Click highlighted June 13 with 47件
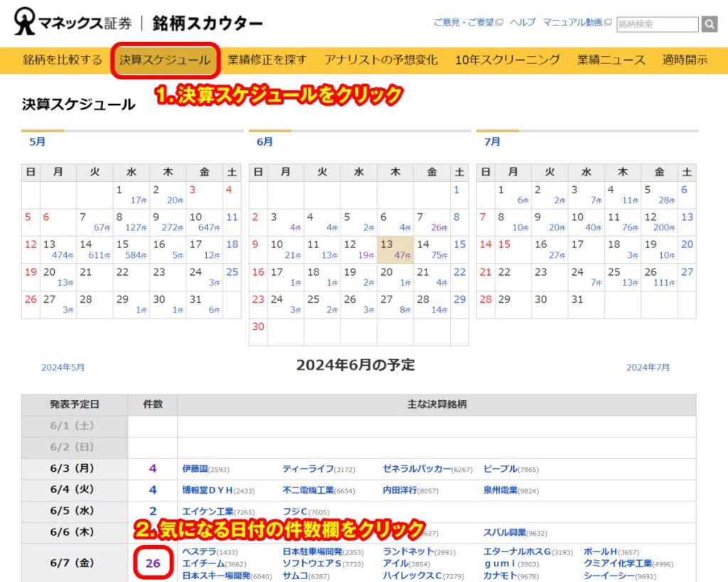This screenshot has width=728, height=582. pyautogui.click(x=395, y=249)
